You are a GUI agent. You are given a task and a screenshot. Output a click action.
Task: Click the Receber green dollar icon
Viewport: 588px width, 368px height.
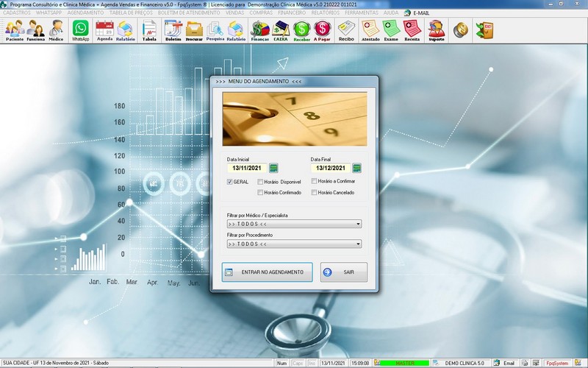pyautogui.click(x=301, y=29)
